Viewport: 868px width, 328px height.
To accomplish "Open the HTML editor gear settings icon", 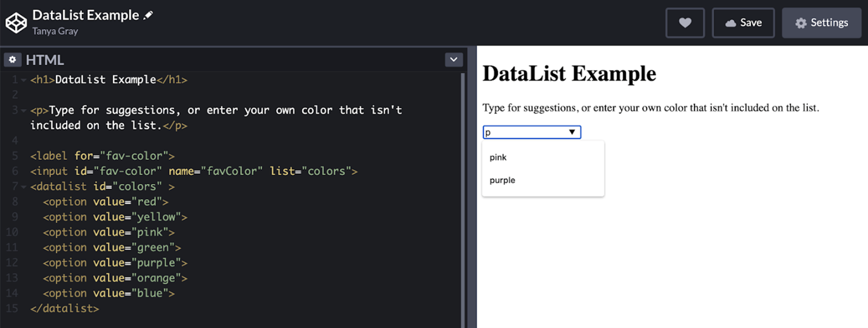I will coord(12,60).
